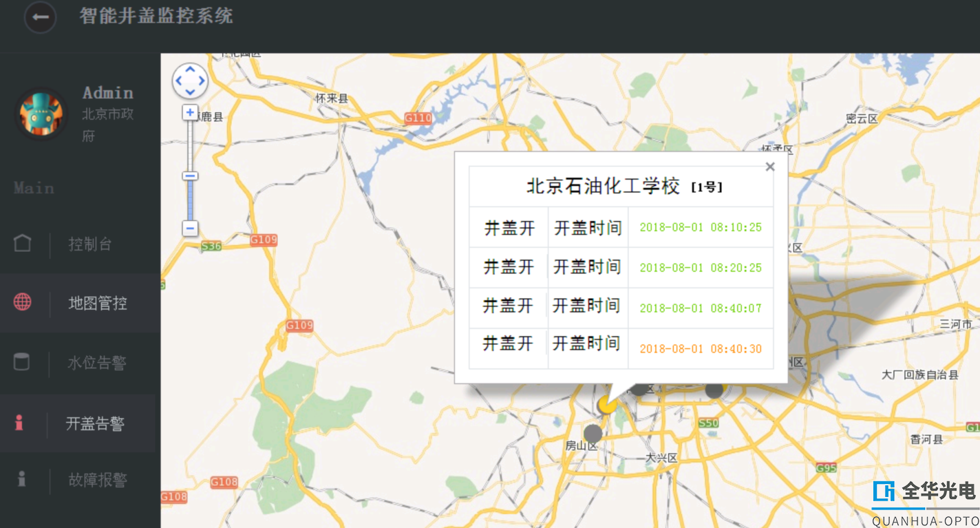The image size is (980, 528).
Task: Click the gray marker near 房山区
Action: (x=593, y=434)
